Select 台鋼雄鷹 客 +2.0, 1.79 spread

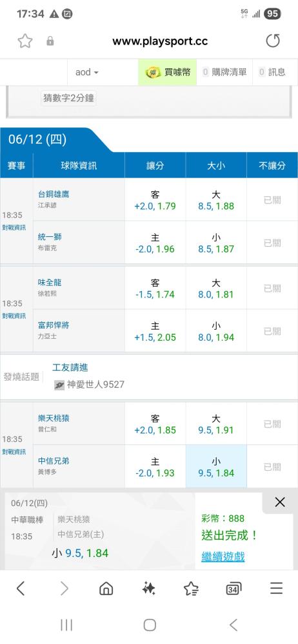(155, 200)
